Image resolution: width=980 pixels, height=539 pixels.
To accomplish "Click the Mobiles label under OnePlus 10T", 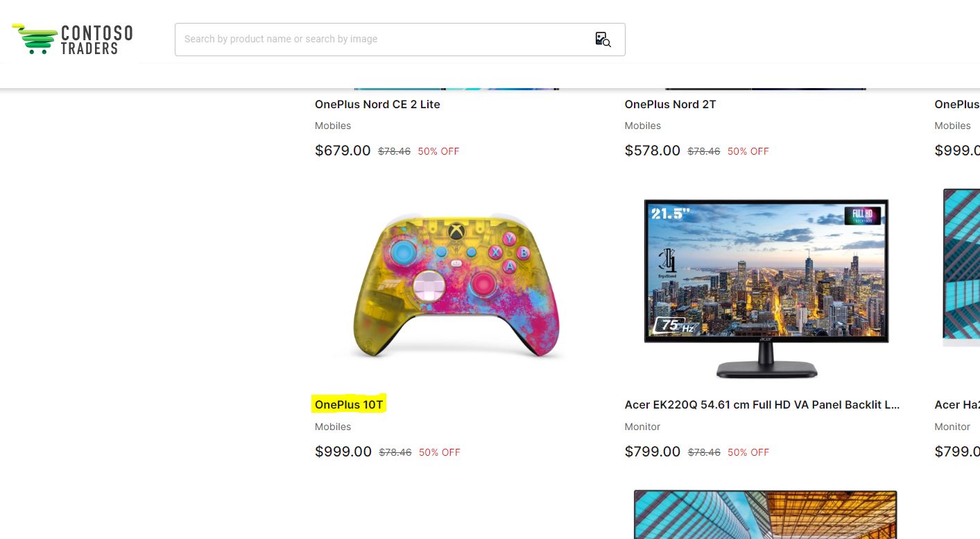I will (333, 427).
